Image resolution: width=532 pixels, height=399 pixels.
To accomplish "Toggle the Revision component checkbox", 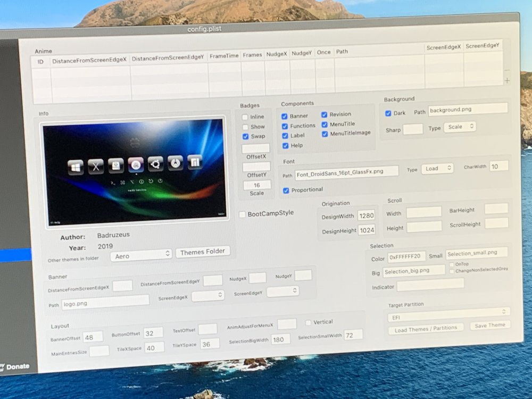I will 324,115.
